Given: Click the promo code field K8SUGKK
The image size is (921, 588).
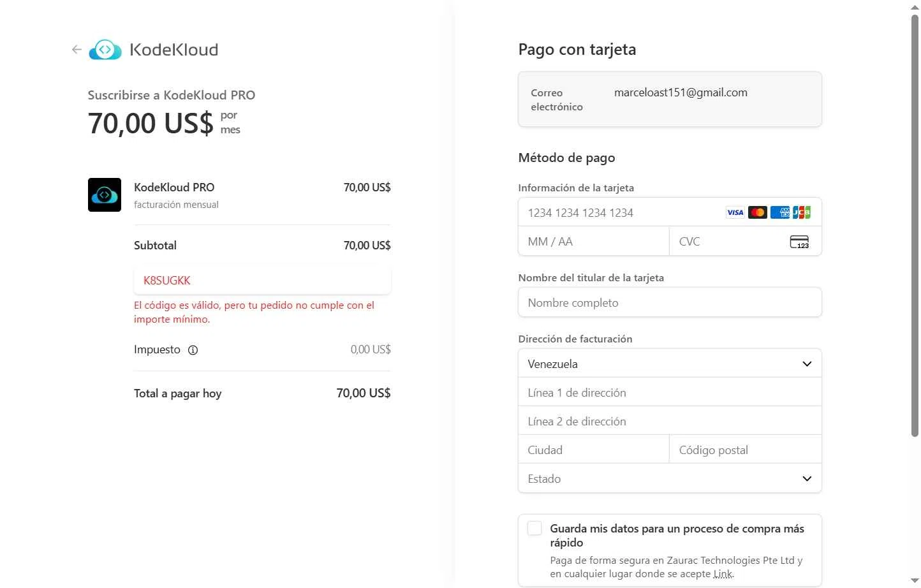Looking at the screenshot, I should (262, 281).
